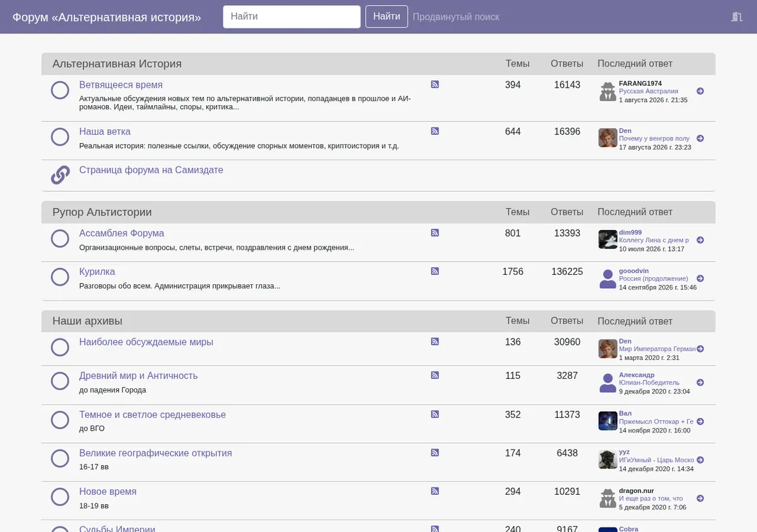Jump to latest post arrow in Новое время
This screenshot has width=757, height=532.
[700, 499]
